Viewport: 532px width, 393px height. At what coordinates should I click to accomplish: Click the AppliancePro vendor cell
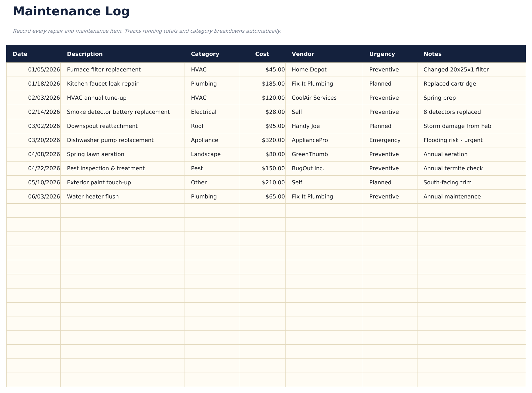tap(310, 140)
